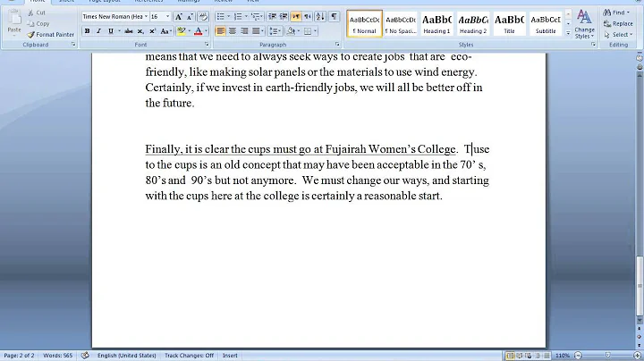The image size is (644, 361).
Task: Sort text with the A-Z icon
Action: tap(321, 16)
